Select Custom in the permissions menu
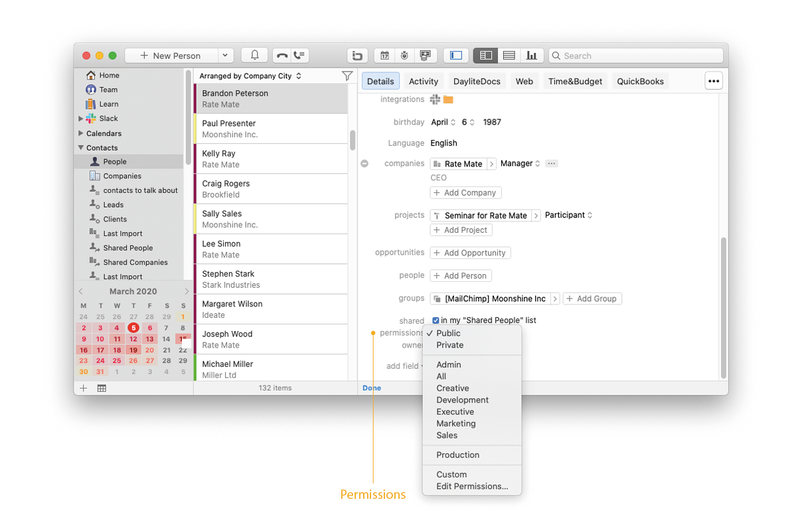This screenshot has width=792, height=532. click(472, 474)
